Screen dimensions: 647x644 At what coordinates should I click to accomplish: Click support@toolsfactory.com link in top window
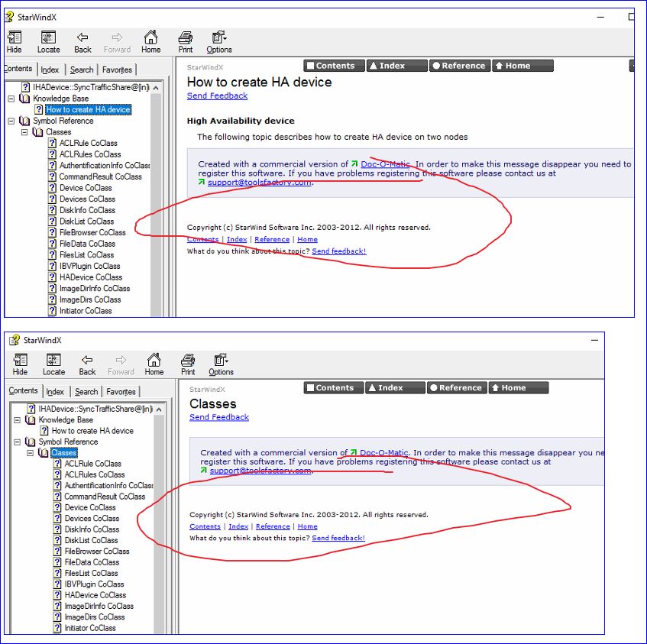click(260, 182)
